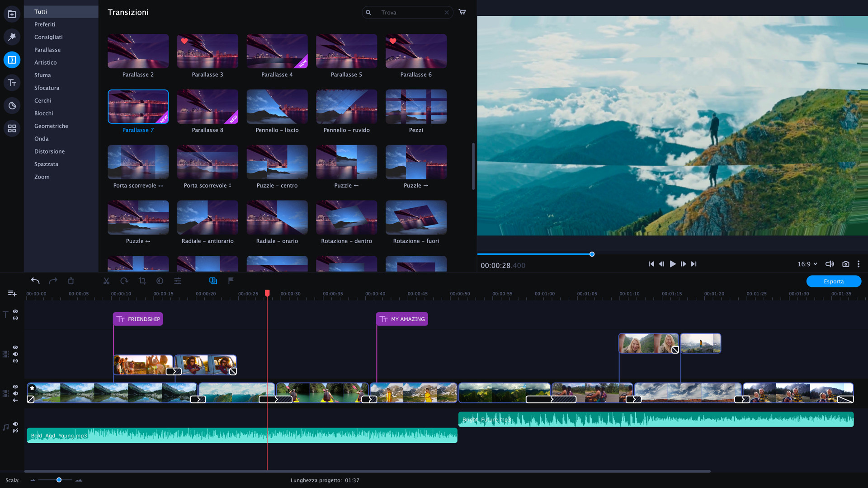Open the Import media panel icon
This screenshot has height=488, width=868.
(x=12, y=14)
